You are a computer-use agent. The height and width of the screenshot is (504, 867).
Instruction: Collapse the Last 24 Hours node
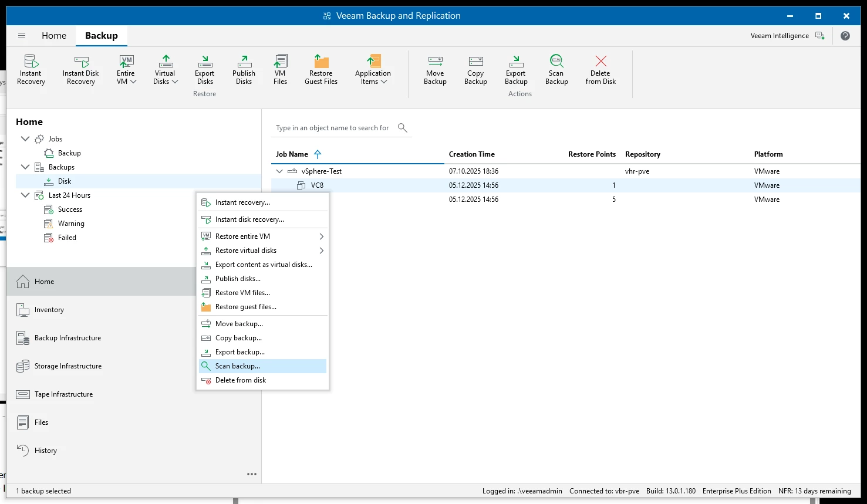tap(25, 195)
